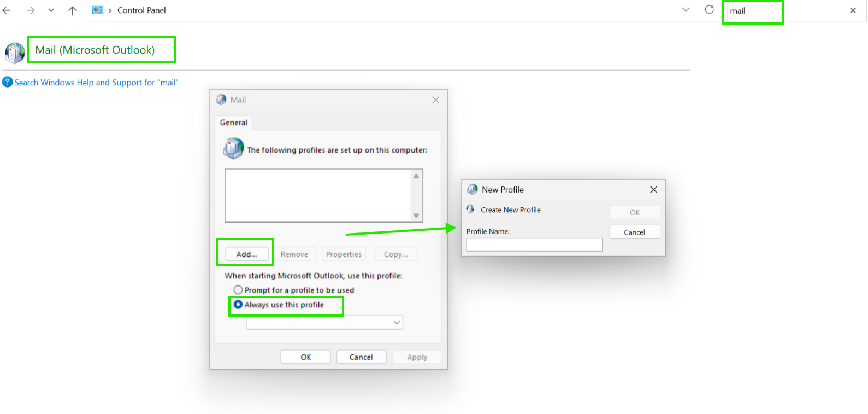Click the Profile Name text field
The image size is (868, 414).
tap(534, 244)
